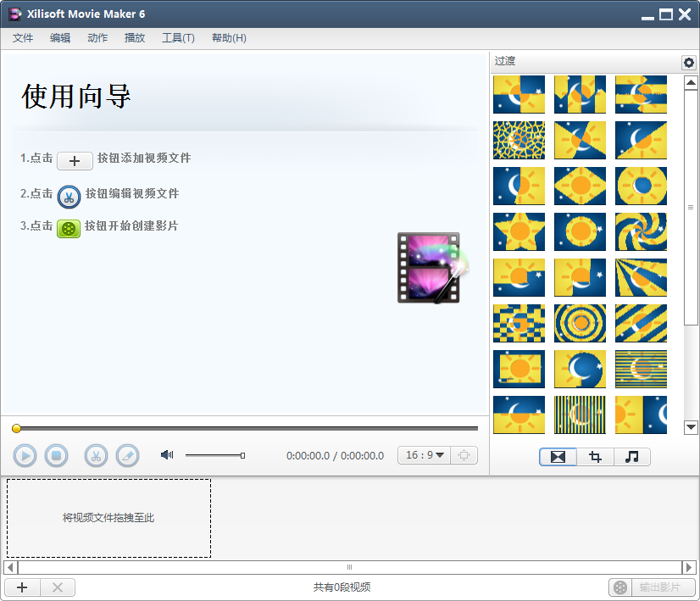Open the 编辑 menu
This screenshot has height=601, width=700.
(x=60, y=38)
